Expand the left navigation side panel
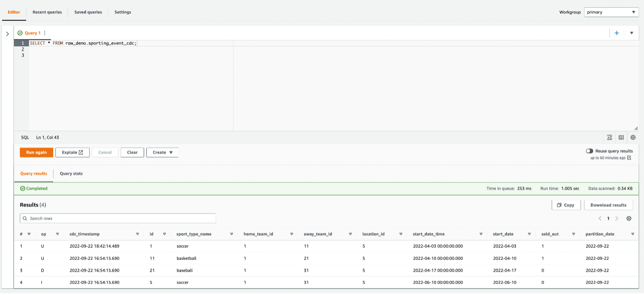This screenshot has height=295, width=644. pyautogui.click(x=7, y=34)
